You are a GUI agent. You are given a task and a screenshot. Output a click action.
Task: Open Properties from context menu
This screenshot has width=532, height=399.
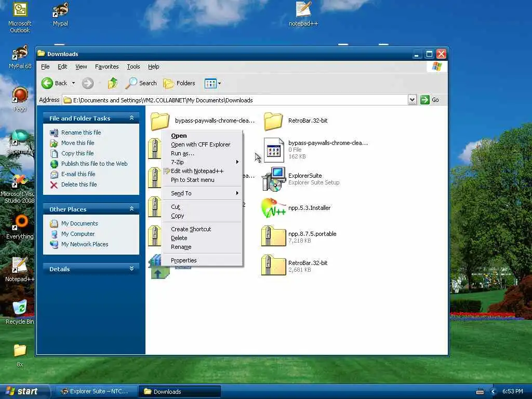(202, 260)
